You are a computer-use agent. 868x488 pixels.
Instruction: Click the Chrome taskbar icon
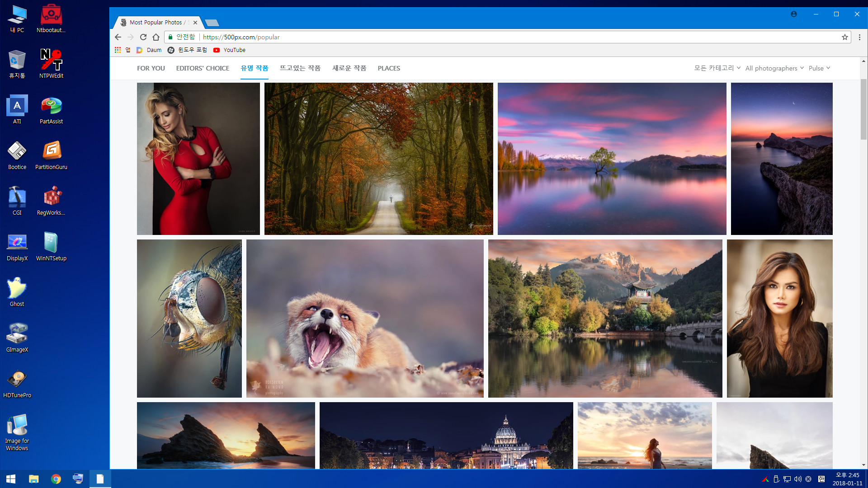56,479
